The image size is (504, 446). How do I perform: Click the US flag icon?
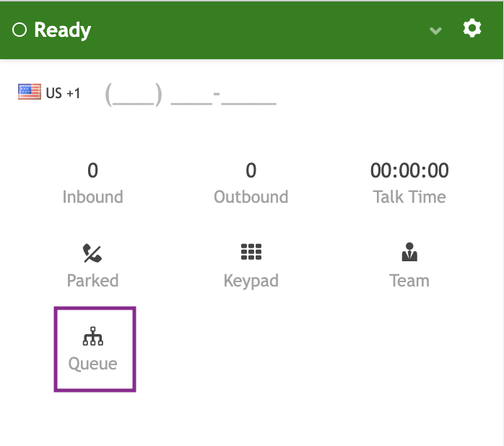[x=30, y=92]
